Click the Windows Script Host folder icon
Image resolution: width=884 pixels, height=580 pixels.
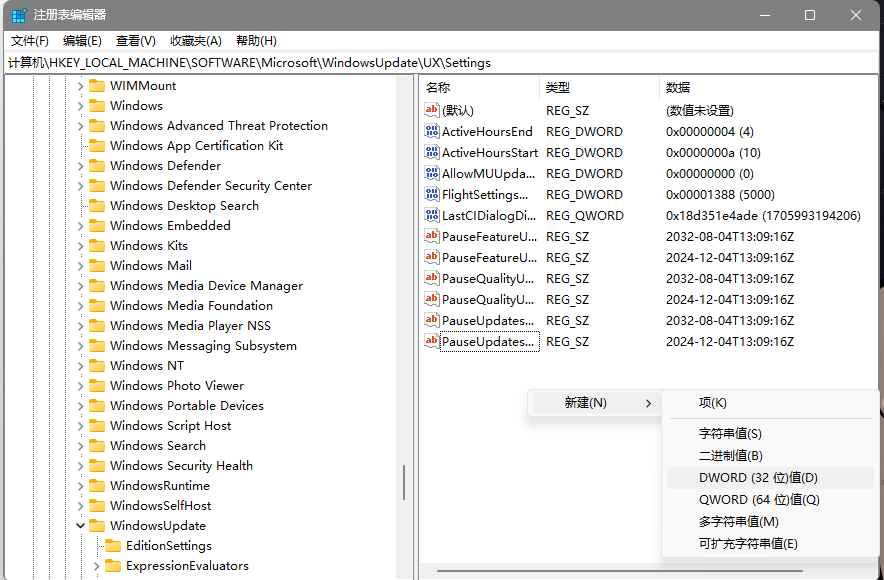pyautogui.click(x=97, y=426)
